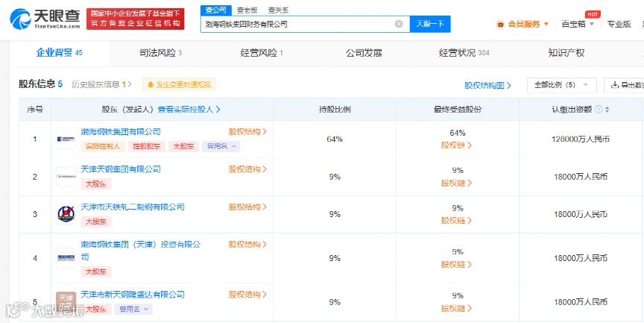This screenshot has width=644, height=323.
Task: Open 股权结构图 link
Action: (x=487, y=86)
